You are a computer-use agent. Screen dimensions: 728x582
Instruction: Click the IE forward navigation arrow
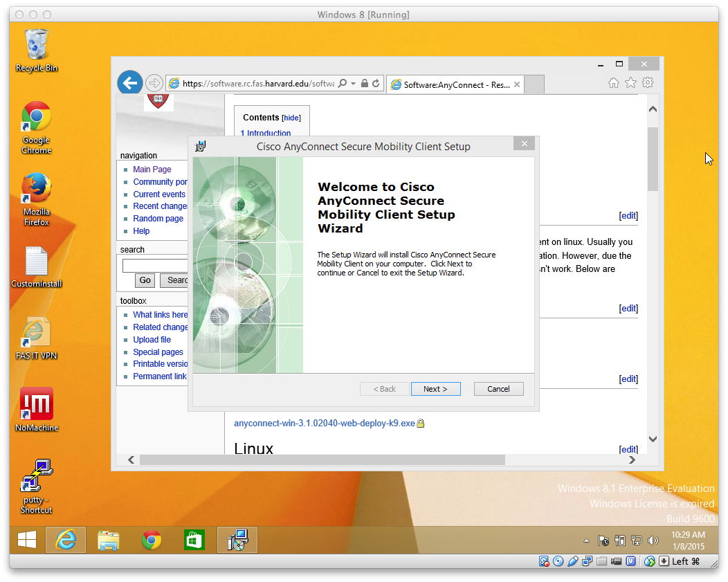coord(154,83)
